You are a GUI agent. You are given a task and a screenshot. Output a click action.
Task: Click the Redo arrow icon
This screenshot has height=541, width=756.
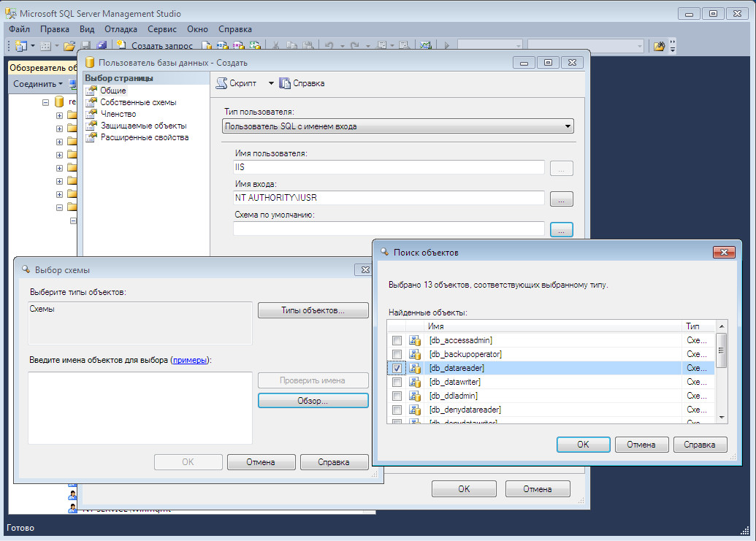(x=355, y=46)
